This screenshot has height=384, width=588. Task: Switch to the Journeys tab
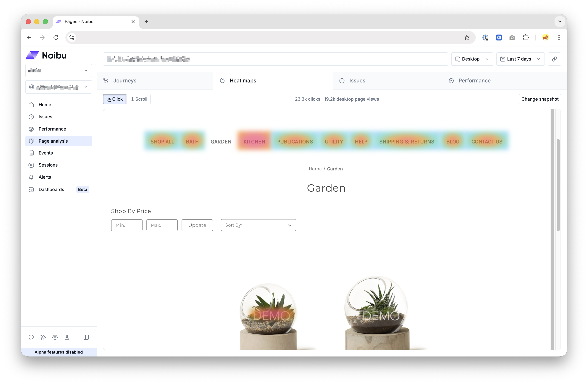[125, 81]
